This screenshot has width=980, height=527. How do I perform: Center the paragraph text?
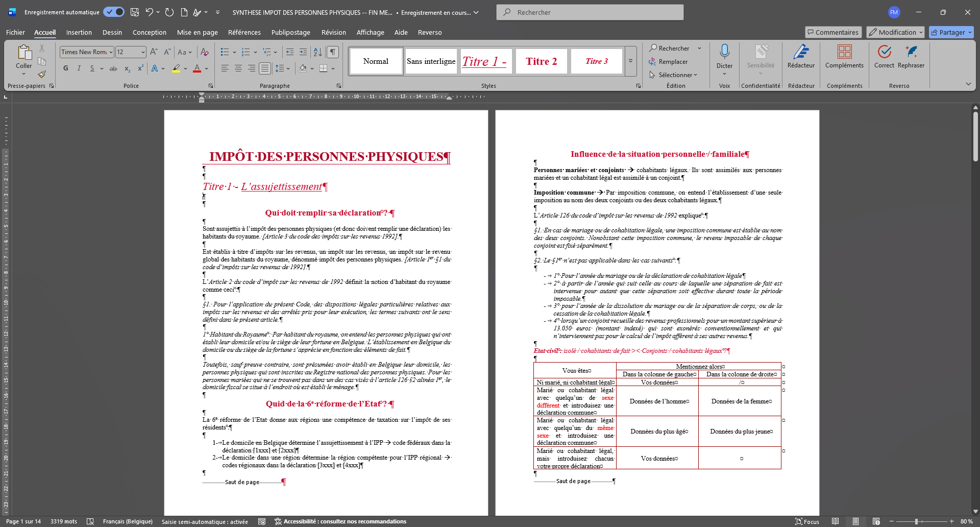[238, 68]
